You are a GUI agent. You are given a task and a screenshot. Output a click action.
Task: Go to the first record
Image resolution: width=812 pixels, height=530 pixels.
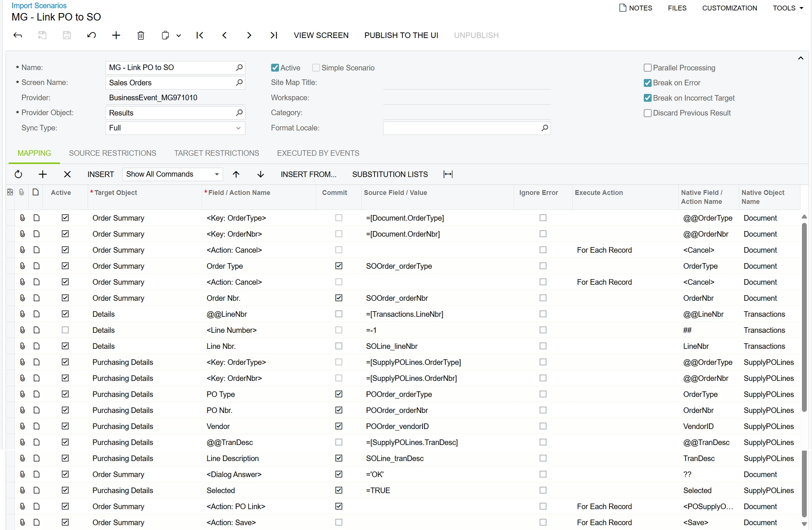tap(200, 35)
